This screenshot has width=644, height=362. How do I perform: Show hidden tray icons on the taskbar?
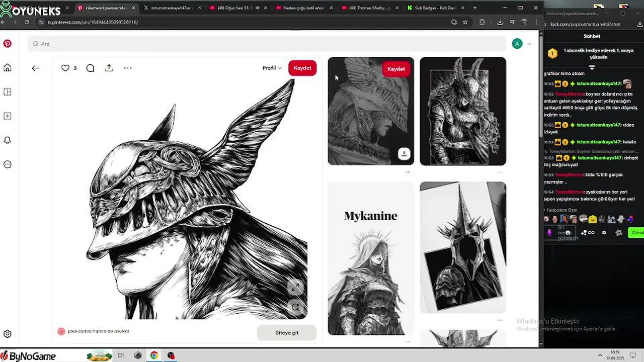click(x=600, y=355)
